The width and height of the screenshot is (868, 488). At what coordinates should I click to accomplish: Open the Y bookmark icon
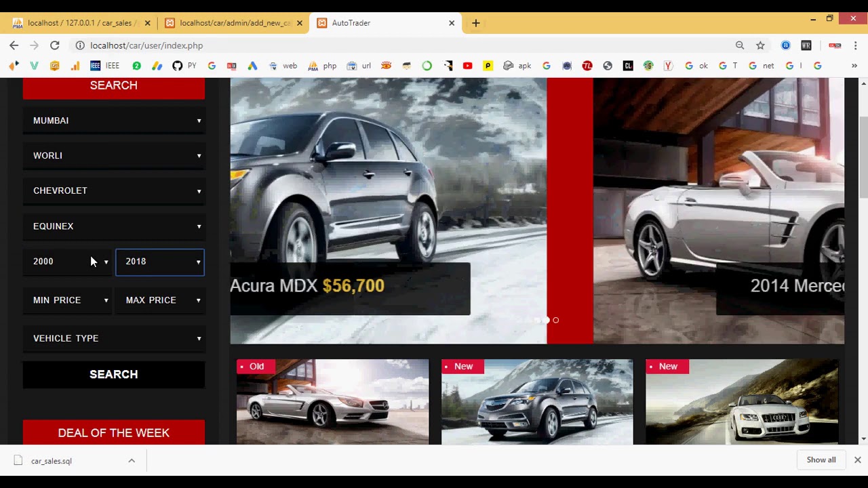pos(668,66)
